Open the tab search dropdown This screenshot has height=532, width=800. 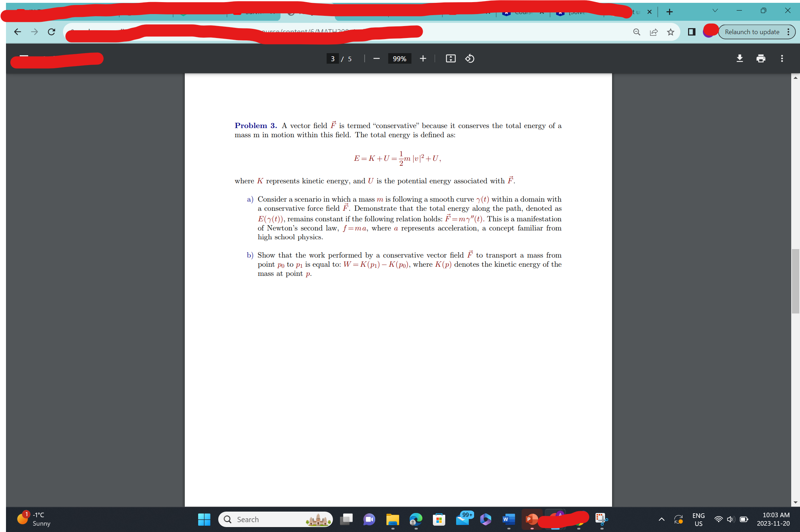pyautogui.click(x=715, y=11)
